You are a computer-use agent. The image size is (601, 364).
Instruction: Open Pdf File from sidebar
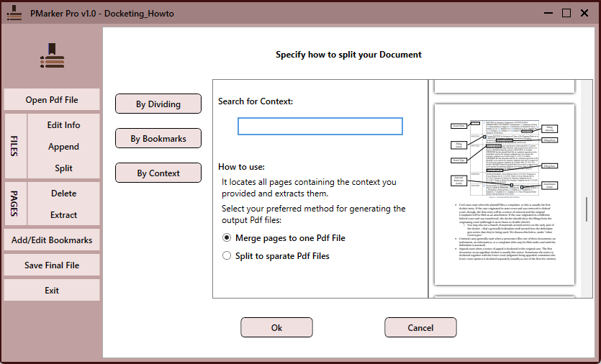point(52,99)
